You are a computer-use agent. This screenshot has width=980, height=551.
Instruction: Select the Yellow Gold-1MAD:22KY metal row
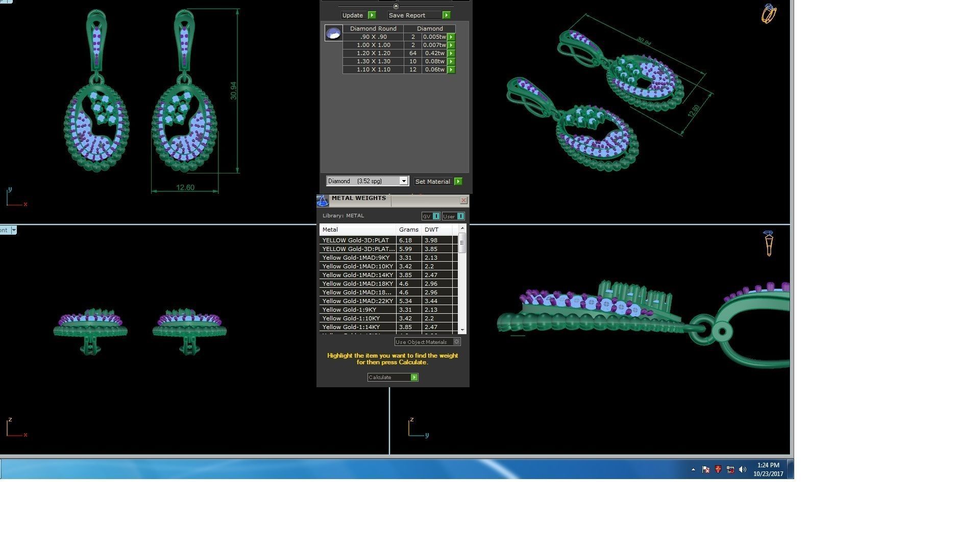[357, 301]
